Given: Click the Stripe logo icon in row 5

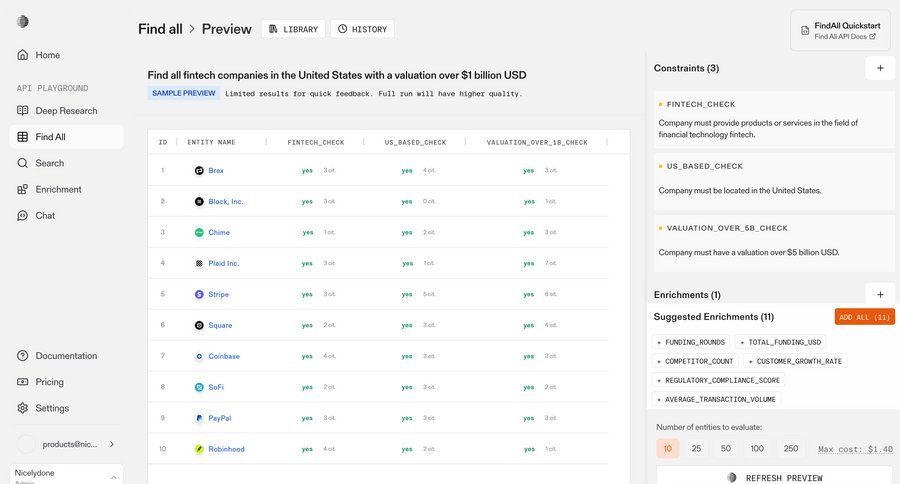Looking at the screenshot, I should point(199,295).
